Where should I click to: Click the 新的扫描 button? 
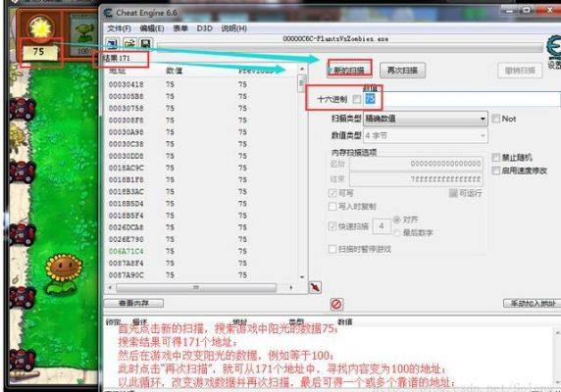tap(349, 70)
